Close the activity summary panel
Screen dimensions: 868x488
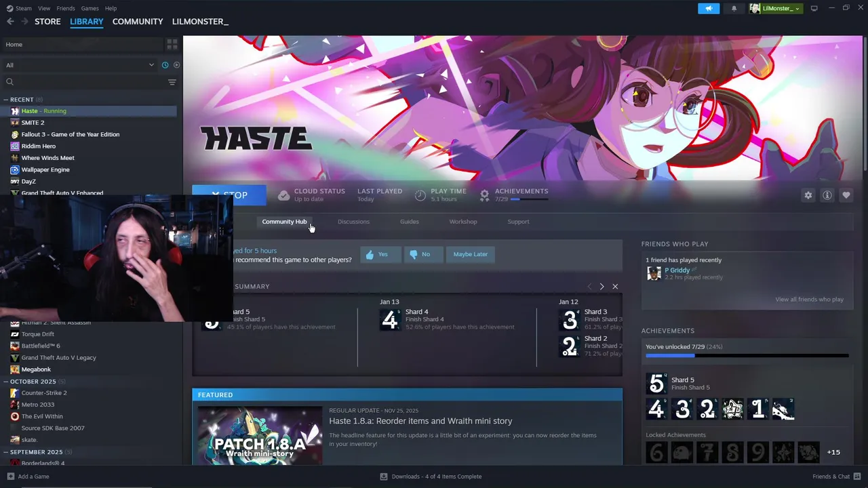pyautogui.click(x=615, y=287)
